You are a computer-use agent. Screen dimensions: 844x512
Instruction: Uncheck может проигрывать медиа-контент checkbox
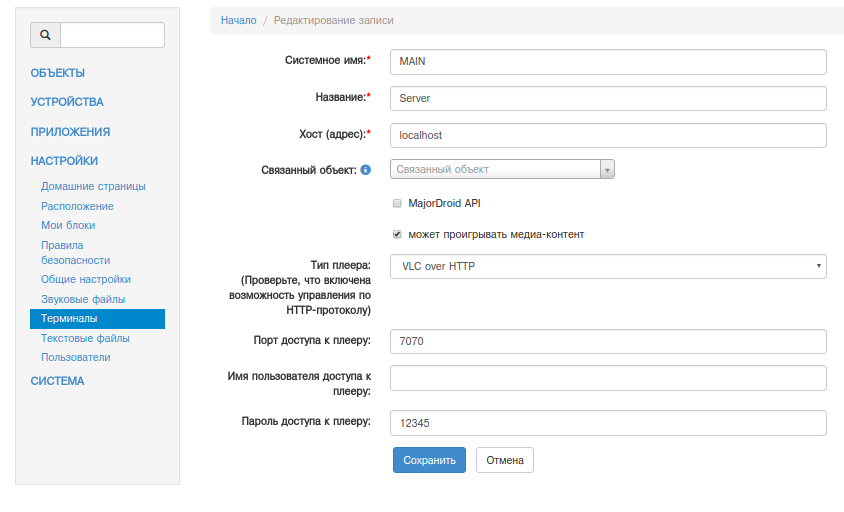coord(397,235)
